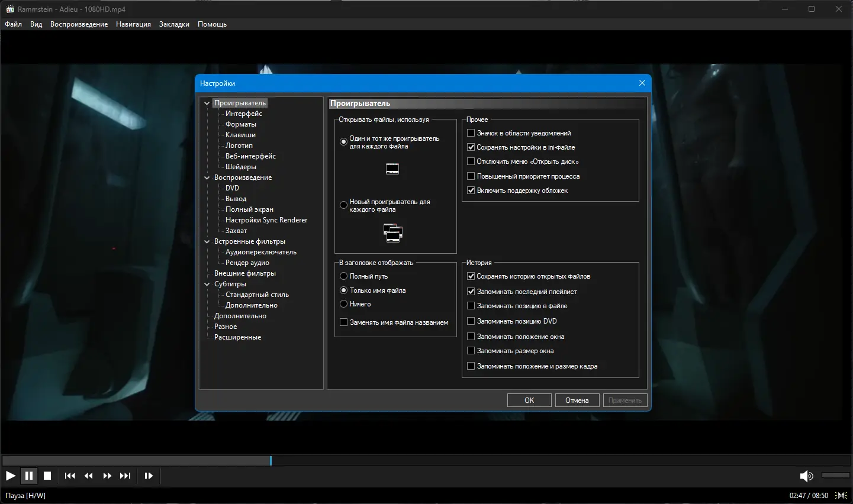Viewport: 853px width, 504px height.
Task: Open 'Настройки Sync Renderer' in the tree
Action: point(266,220)
